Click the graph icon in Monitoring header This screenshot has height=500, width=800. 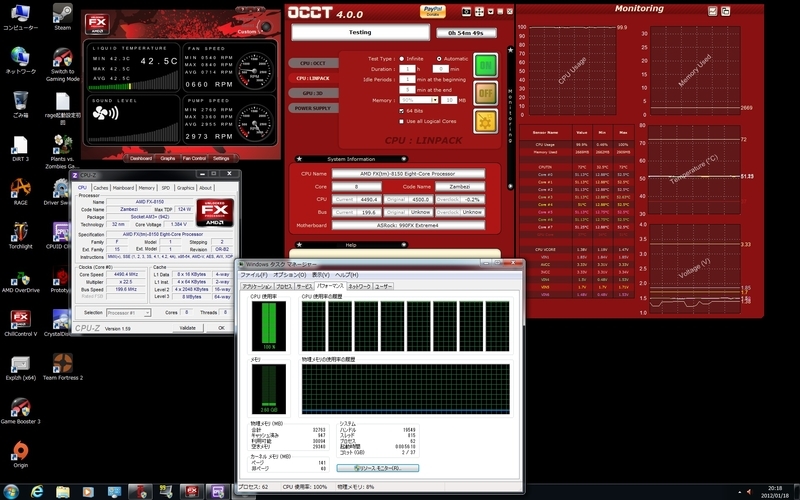click(x=713, y=11)
